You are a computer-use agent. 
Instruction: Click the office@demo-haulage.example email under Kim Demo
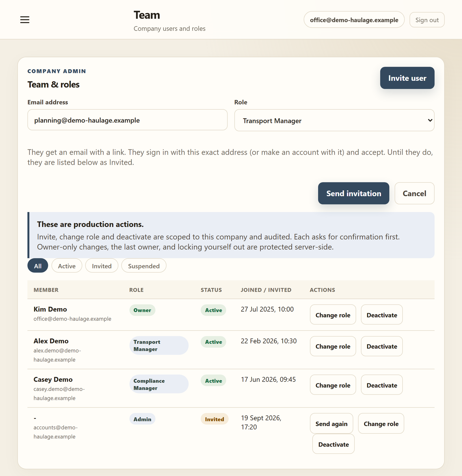click(72, 319)
